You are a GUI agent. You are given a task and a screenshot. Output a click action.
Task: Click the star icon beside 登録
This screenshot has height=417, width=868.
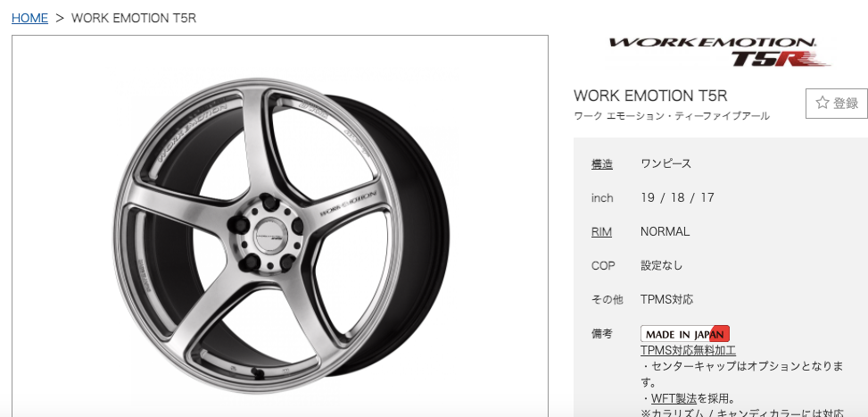coord(822,103)
